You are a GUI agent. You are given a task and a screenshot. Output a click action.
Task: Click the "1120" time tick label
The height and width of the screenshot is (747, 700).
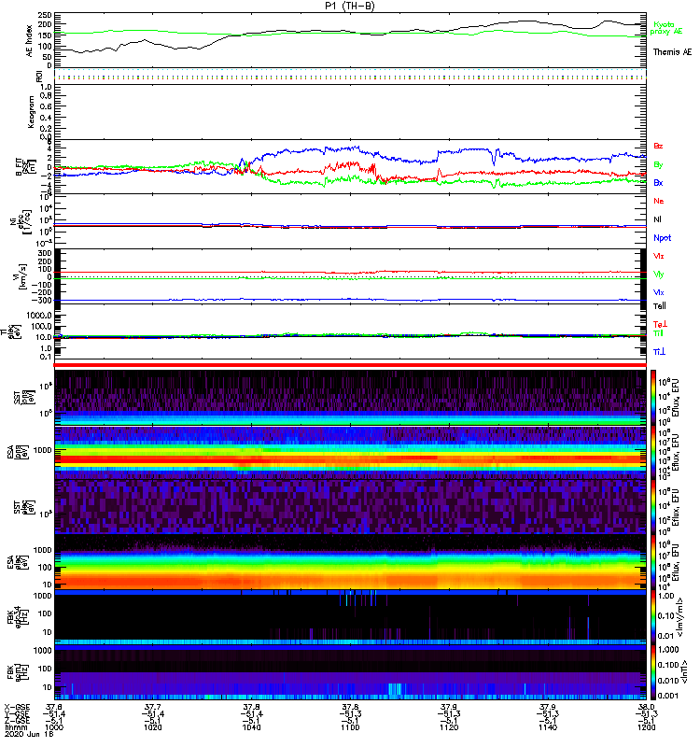pyautogui.click(x=449, y=727)
